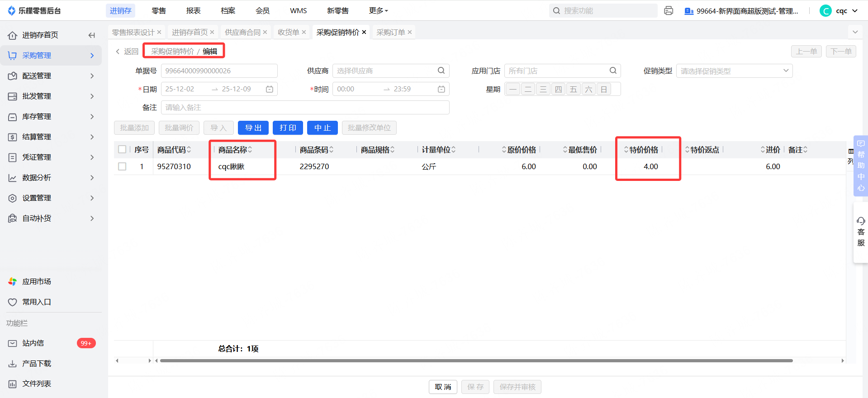868x398 pixels.
Task: Open customer service headset icon
Action: click(861, 221)
